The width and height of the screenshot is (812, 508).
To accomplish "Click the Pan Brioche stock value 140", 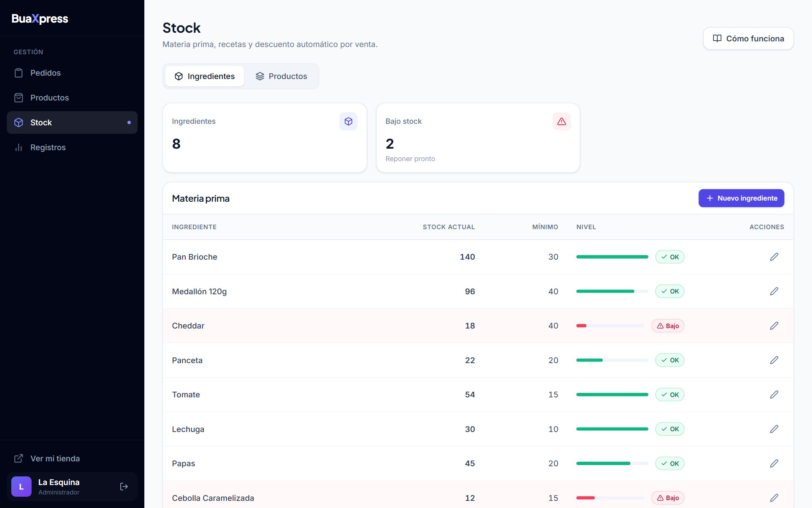I will click(467, 257).
